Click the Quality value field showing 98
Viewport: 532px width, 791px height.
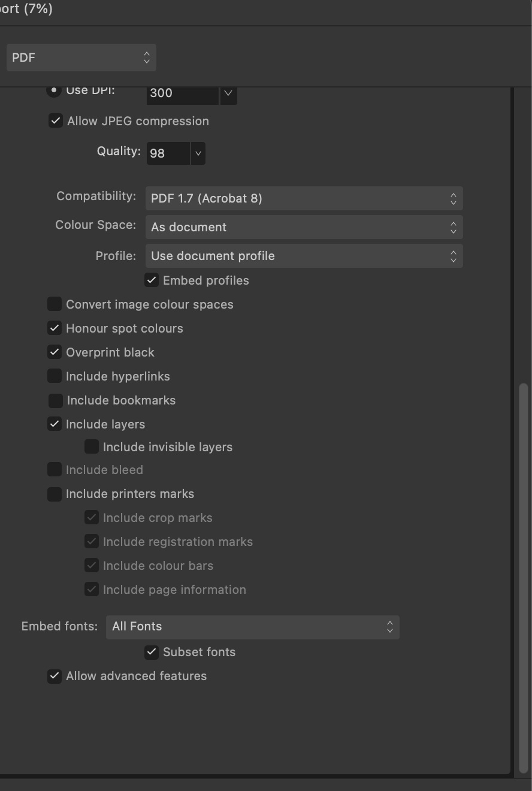[168, 153]
